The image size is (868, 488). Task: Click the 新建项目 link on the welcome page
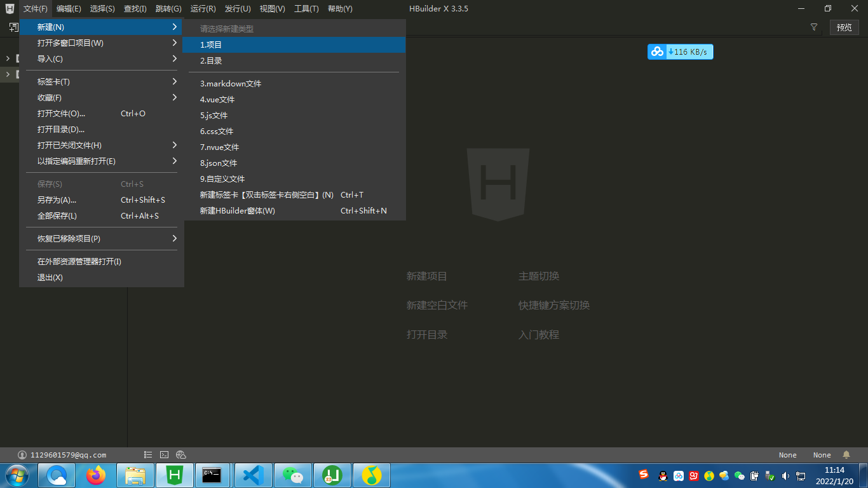tap(427, 276)
